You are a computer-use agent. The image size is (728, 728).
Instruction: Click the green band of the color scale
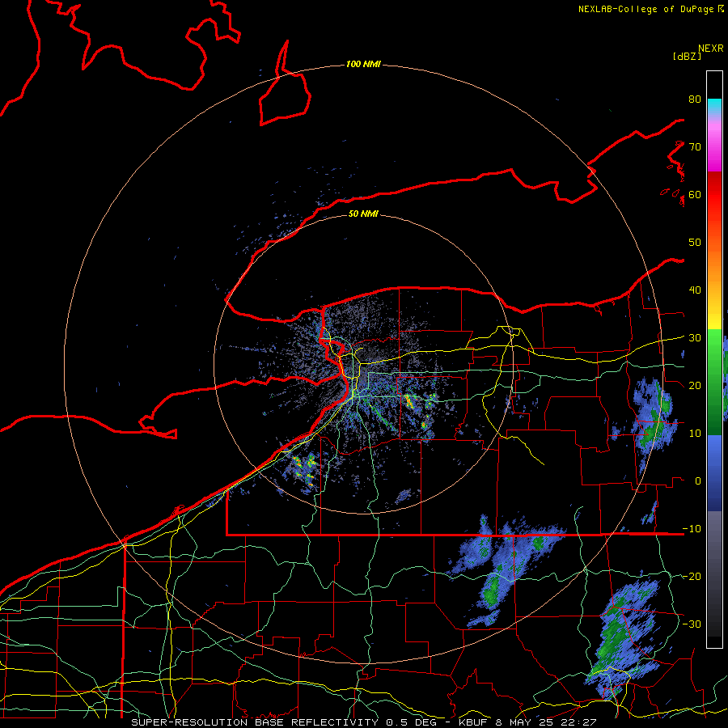point(714,382)
